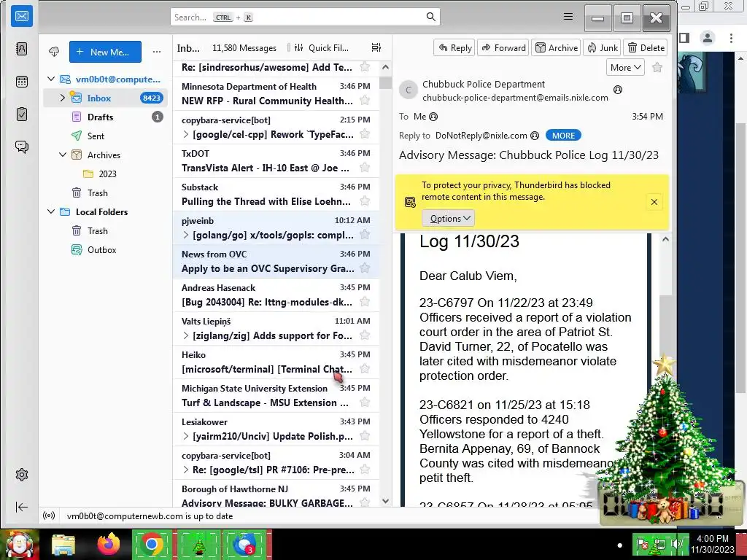Image resolution: width=747 pixels, height=560 pixels.
Task: Click the message list scroll down arrow
Action: [x=385, y=501]
